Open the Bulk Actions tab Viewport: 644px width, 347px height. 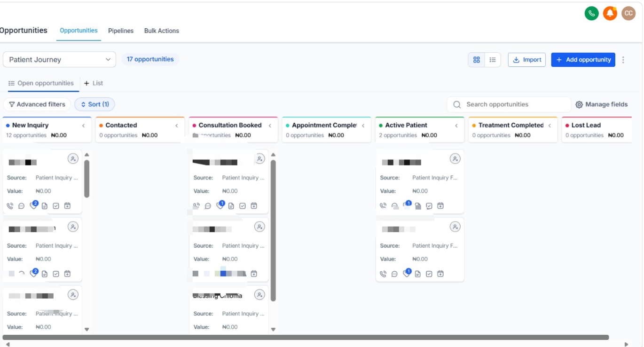pyautogui.click(x=162, y=31)
